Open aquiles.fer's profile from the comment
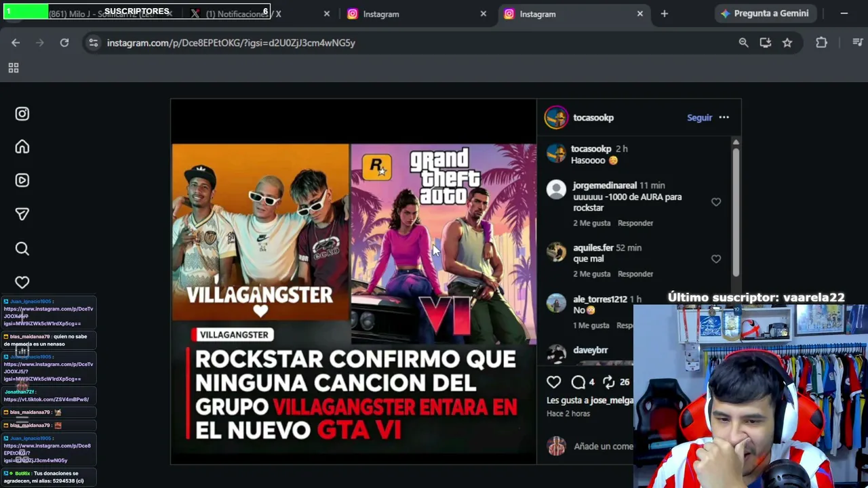 (x=593, y=248)
